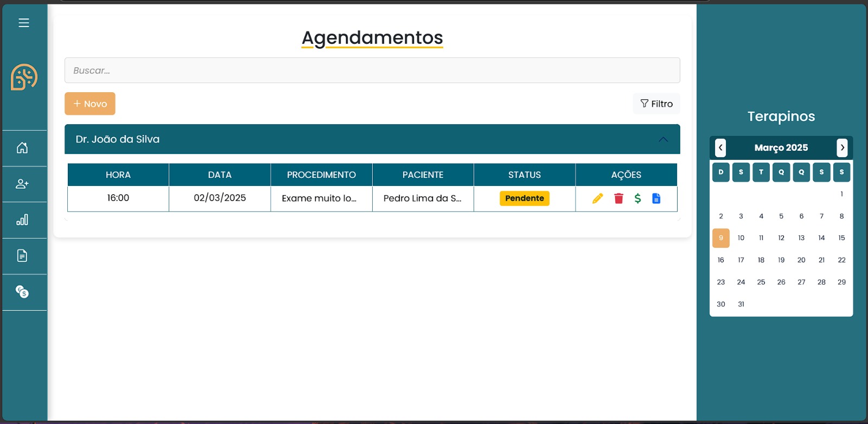This screenshot has width=868, height=424.
Task: Click the T weekday header in calendar
Action: coord(761,172)
